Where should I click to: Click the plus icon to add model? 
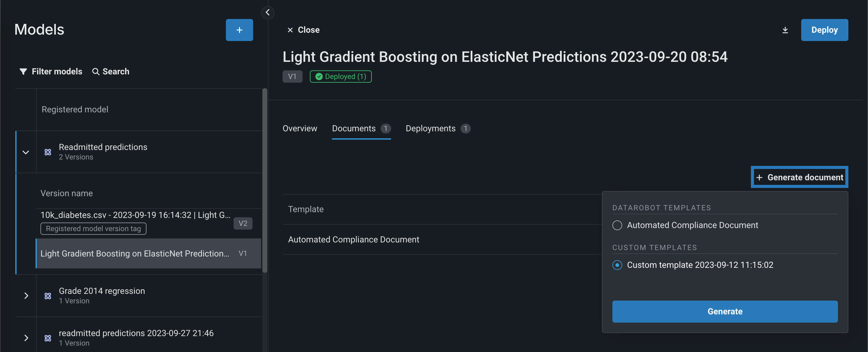coord(239,30)
